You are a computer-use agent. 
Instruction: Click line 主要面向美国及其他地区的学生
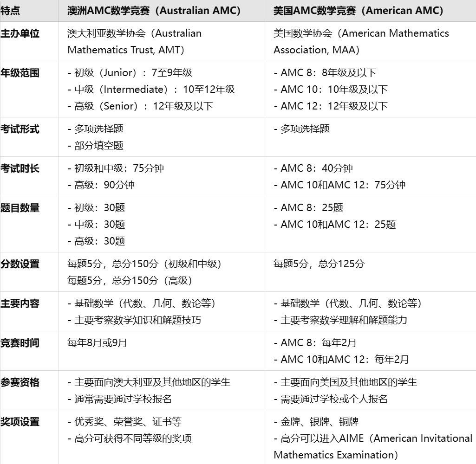pyautogui.click(x=346, y=382)
